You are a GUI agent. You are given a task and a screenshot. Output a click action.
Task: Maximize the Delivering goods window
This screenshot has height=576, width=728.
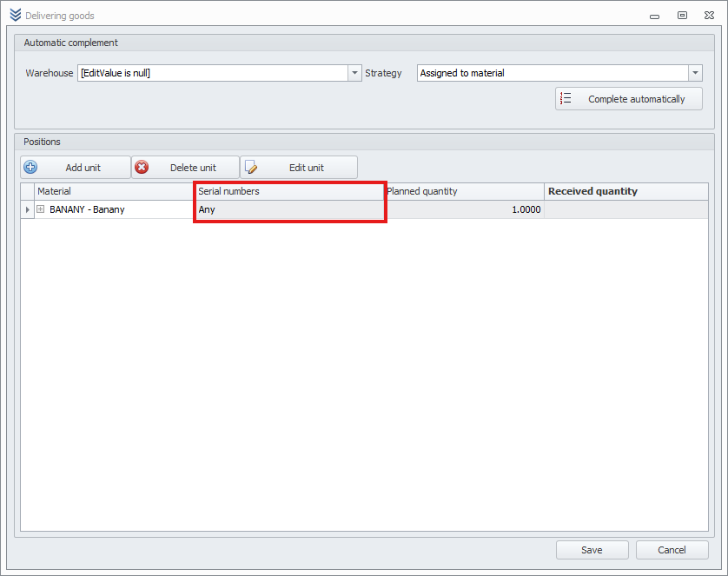[682, 16]
